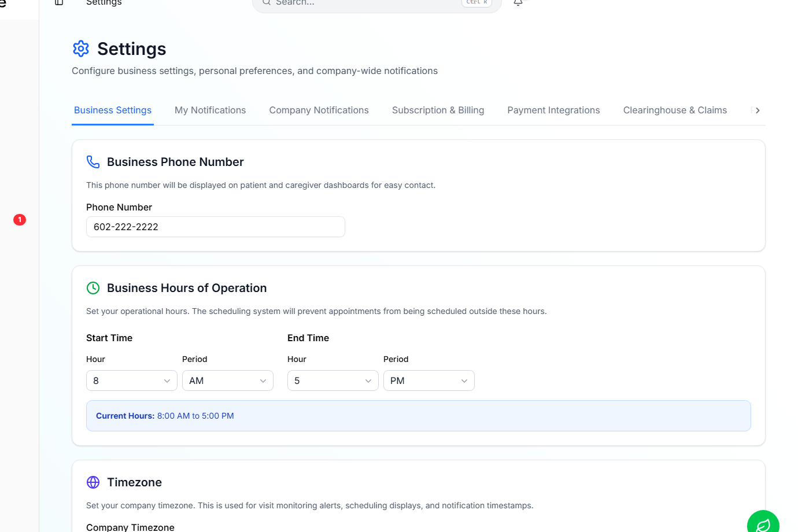This screenshot has width=798, height=532.
Task: Click the Settings breadcrumb in the top bar
Action: tap(104, 2)
